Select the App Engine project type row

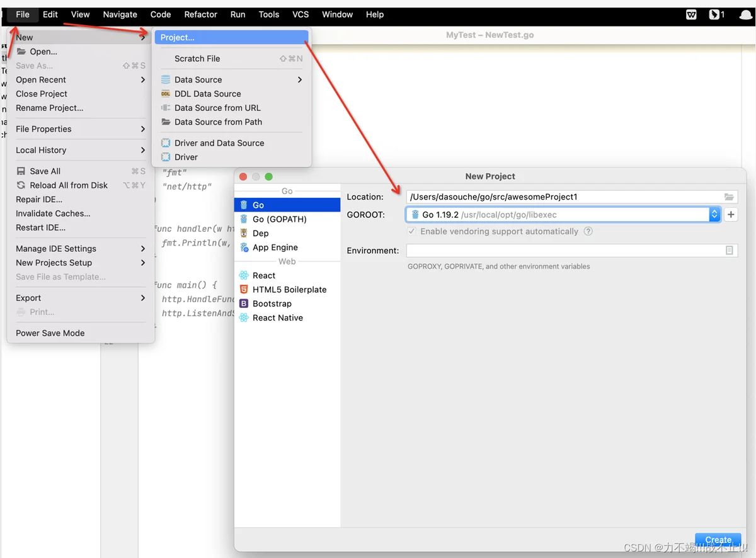tap(287, 248)
